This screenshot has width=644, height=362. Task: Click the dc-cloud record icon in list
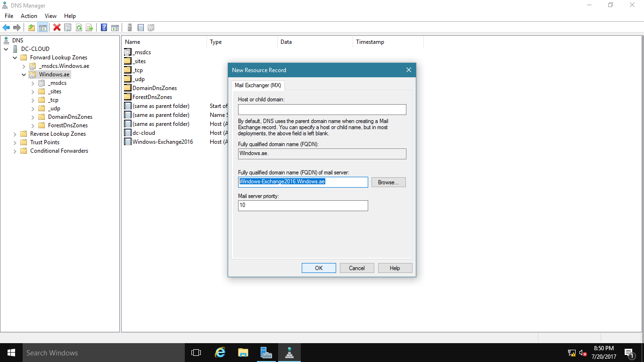pyautogui.click(x=128, y=133)
